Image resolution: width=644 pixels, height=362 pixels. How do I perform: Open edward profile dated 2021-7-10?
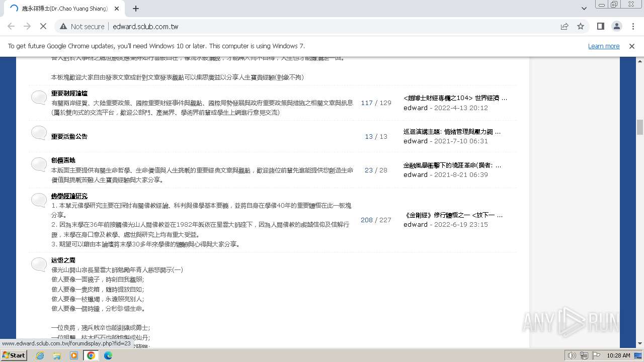point(416,141)
